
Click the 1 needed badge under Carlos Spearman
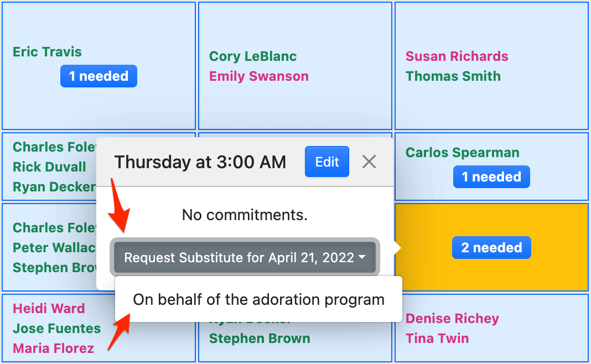pyautogui.click(x=491, y=177)
